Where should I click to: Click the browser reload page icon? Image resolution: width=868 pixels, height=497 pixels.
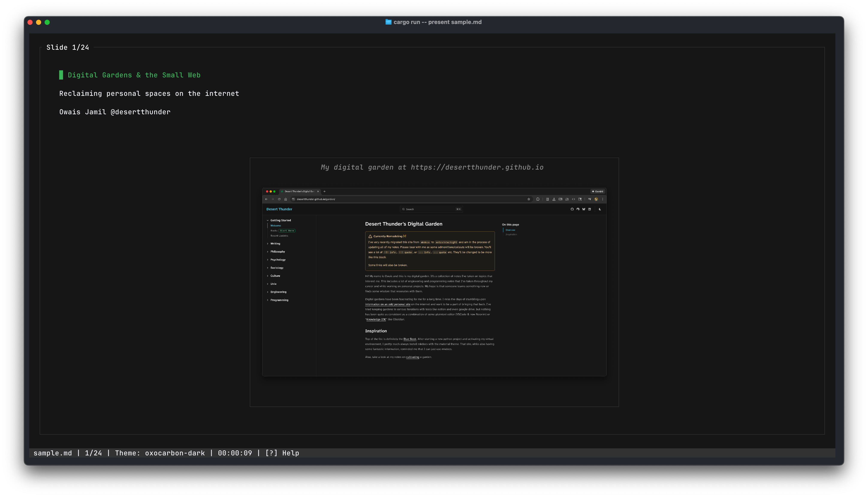[x=279, y=199]
